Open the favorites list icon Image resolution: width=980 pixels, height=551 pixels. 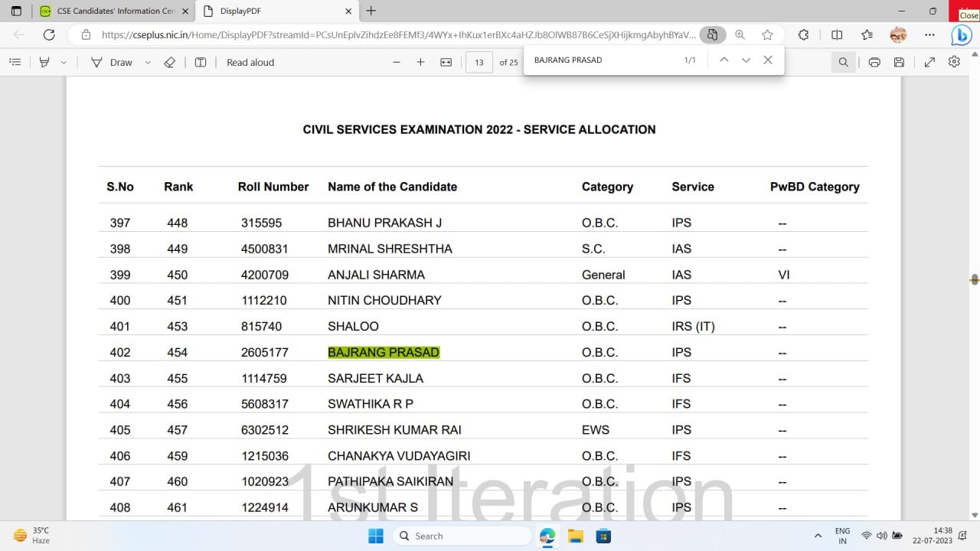[867, 34]
